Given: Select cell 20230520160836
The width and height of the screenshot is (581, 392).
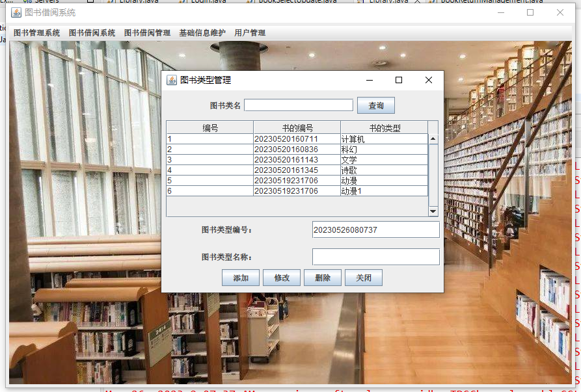Looking at the screenshot, I should [x=297, y=149].
